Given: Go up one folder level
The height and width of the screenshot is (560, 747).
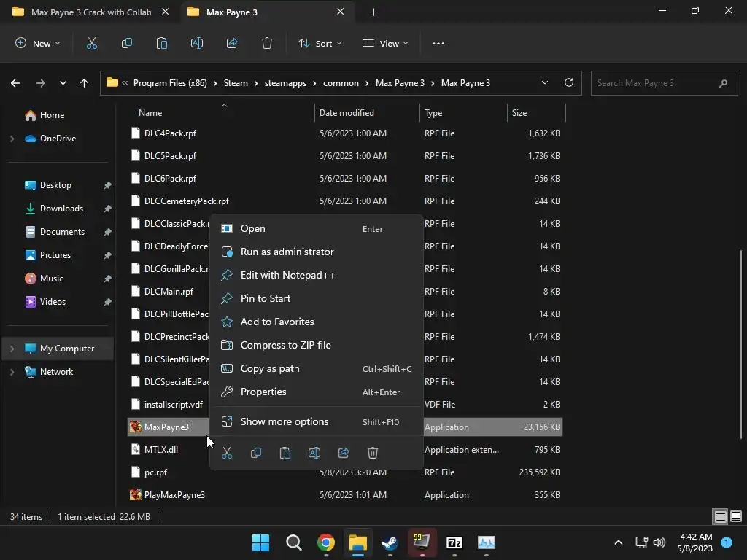Looking at the screenshot, I should [x=85, y=83].
